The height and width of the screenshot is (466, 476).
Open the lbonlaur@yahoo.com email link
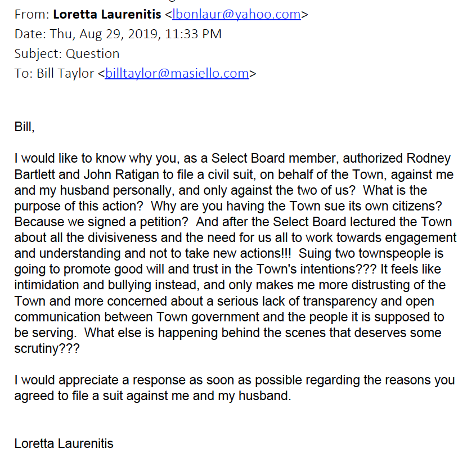(x=236, y=14)
